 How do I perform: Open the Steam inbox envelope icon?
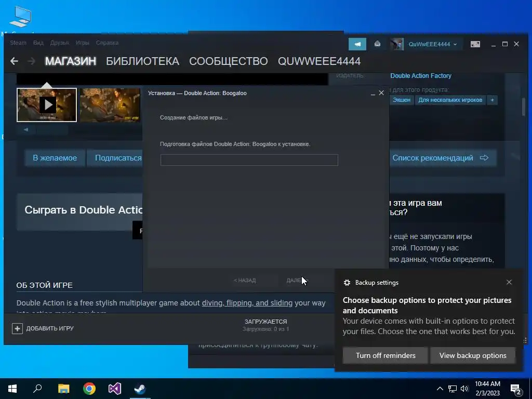coord(377,44)
